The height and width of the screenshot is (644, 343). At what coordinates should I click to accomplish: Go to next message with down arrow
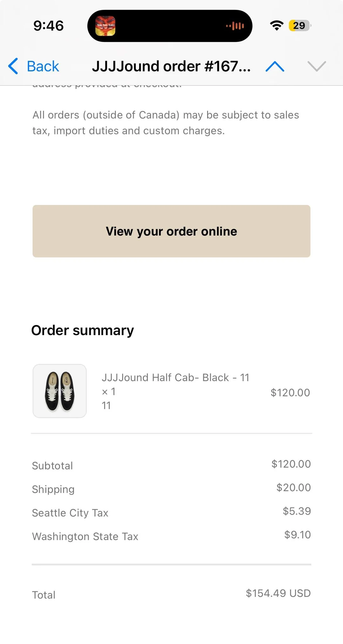pos(317,66)
